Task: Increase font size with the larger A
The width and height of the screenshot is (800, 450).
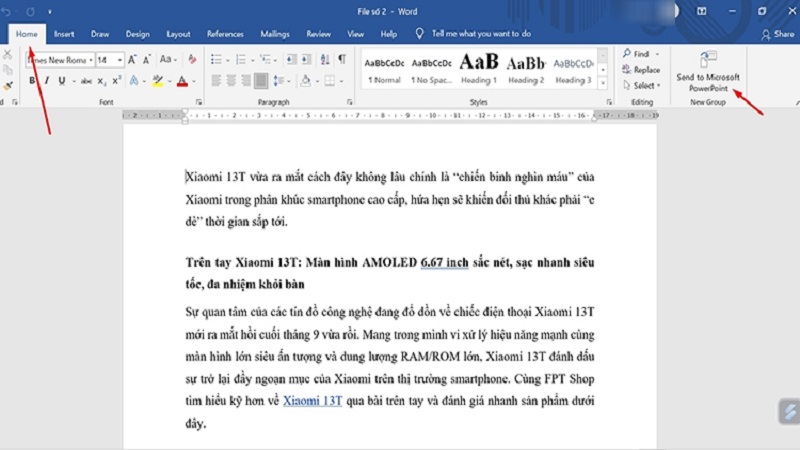Action: (132, 60)
